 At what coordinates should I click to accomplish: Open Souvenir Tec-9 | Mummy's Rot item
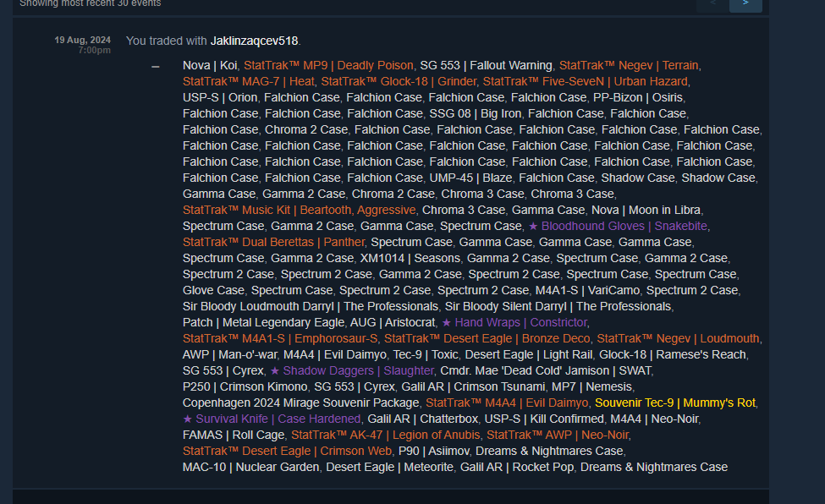coord(675,403)
